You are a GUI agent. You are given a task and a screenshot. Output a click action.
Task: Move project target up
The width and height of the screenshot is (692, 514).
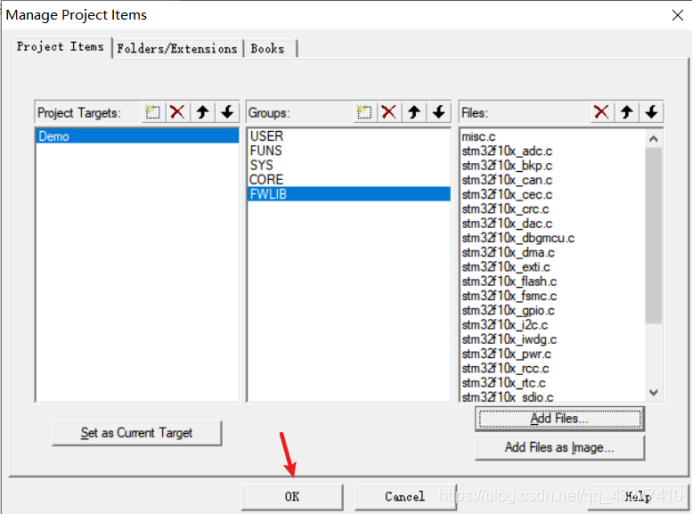click(203, 112)
